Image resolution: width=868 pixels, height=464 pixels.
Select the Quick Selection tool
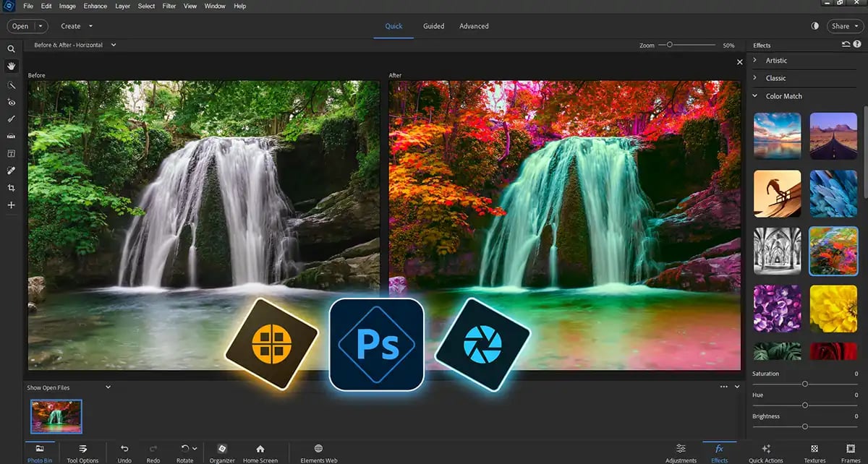pos(11,85)
